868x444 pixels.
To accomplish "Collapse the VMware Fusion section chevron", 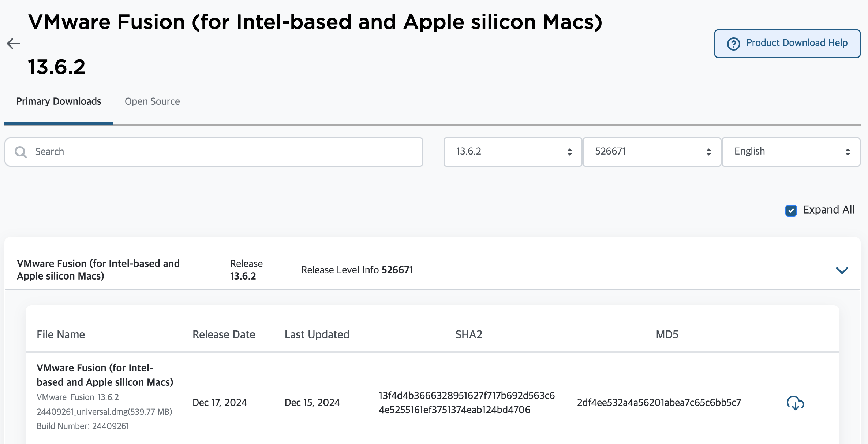I will coord(842,270).
